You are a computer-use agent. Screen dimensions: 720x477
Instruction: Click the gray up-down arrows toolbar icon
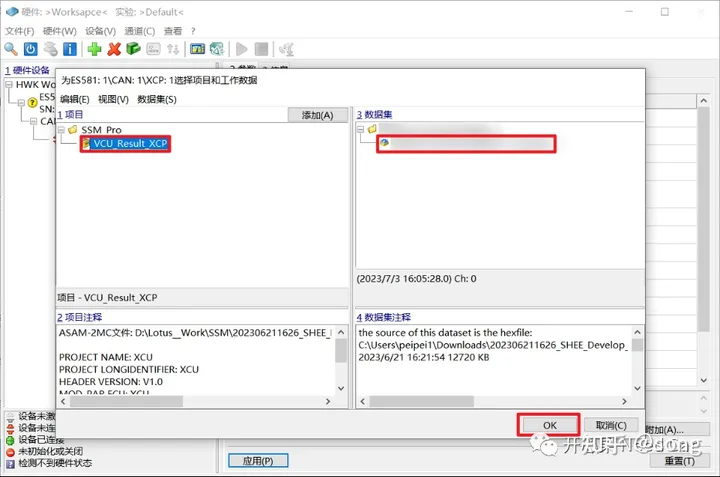point(173,49)
